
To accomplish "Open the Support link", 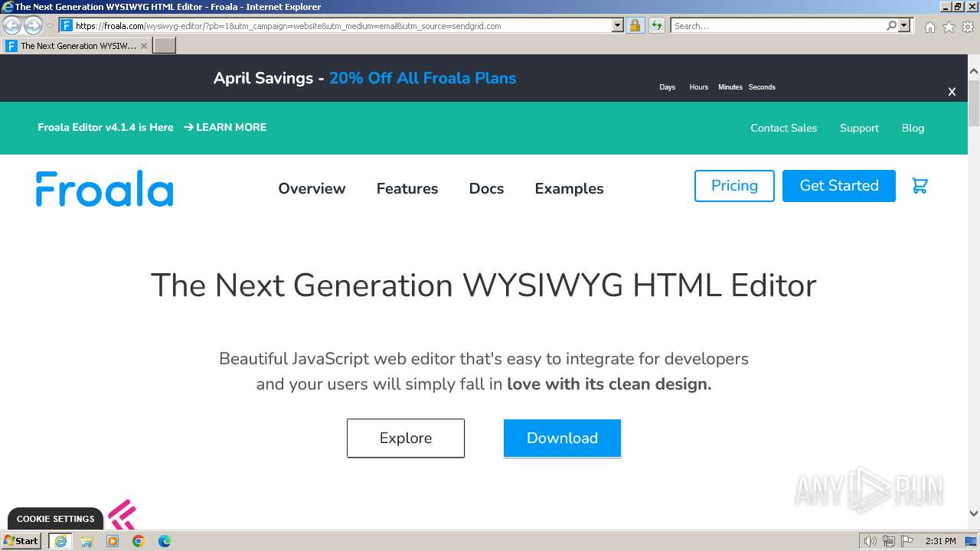I will pos(859,128).
